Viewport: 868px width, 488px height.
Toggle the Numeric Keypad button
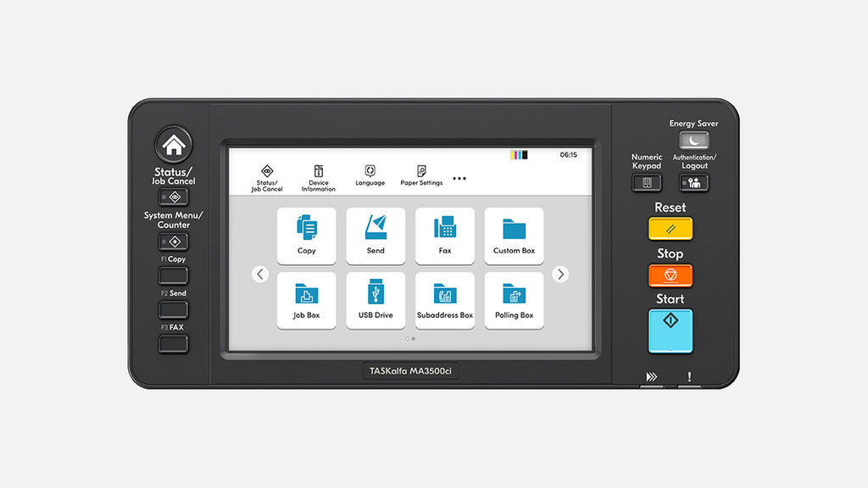tap(647, 183)
